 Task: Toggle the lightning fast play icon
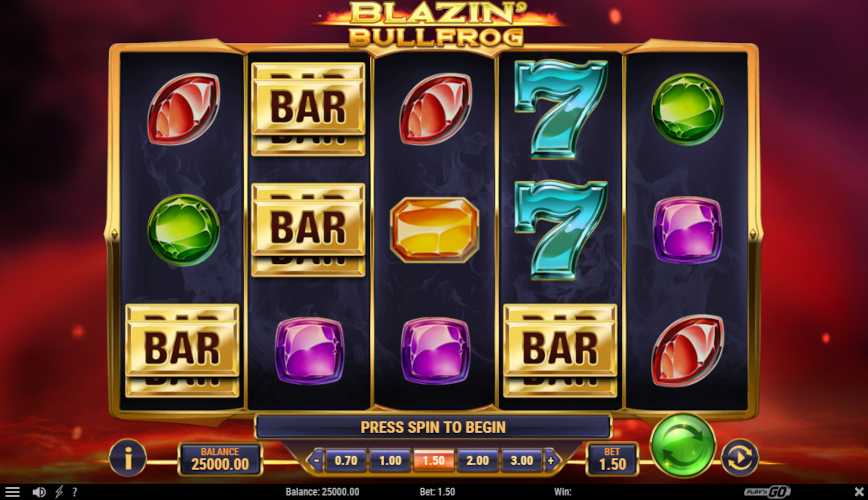point(59,492)
